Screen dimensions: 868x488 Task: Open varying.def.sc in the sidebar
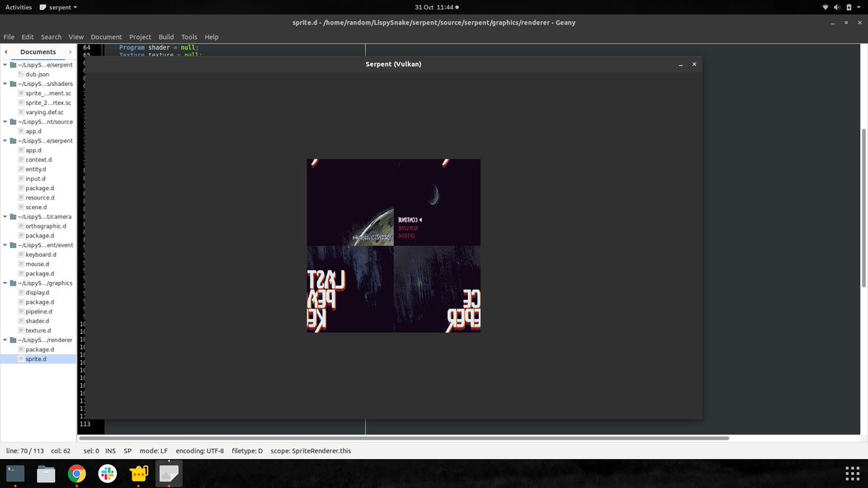pos(44,112)
